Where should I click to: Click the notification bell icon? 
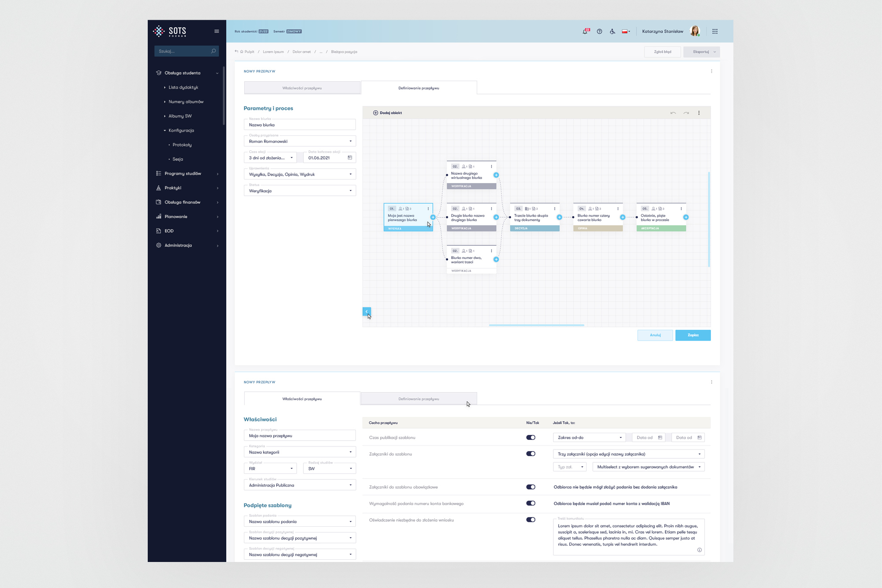[x=585, y=31]
